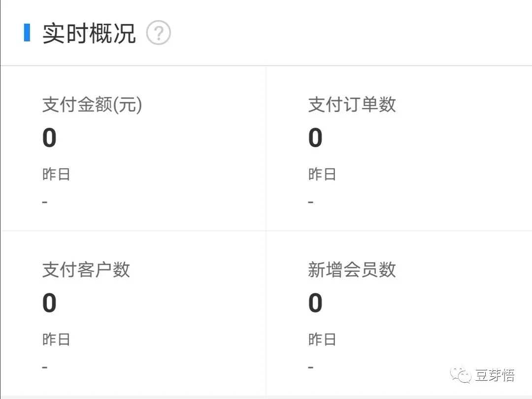Expand yesterday's data under 支付金额(元)
Viewport: 532px width, 399px height.
[56, 174]
